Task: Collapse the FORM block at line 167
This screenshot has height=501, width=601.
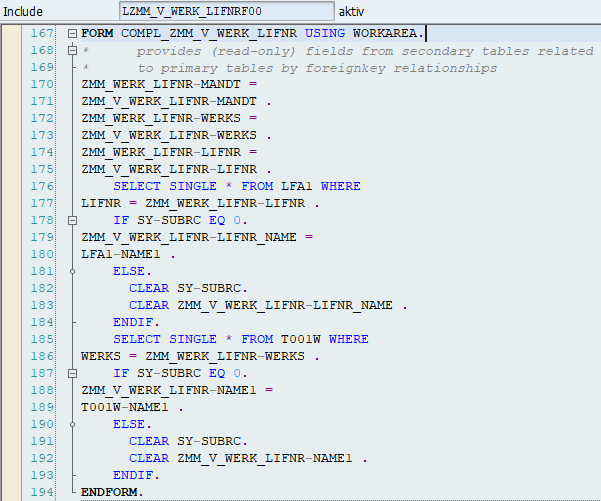Action: 72,34
